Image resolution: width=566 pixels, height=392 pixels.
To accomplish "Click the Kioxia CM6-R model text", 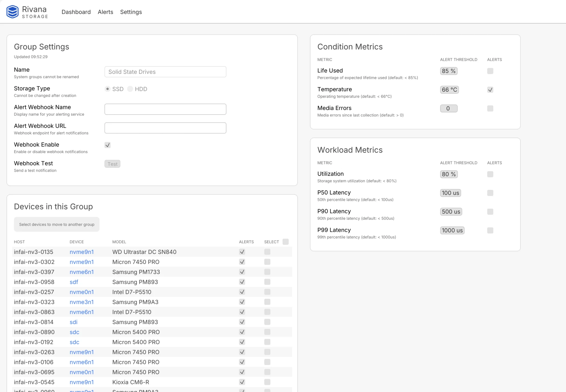I will 131,382.
